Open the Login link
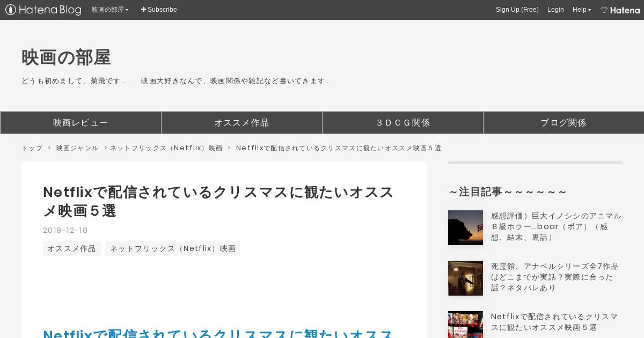Viewport: 644px width, 338px height. (x=555, y=10)
